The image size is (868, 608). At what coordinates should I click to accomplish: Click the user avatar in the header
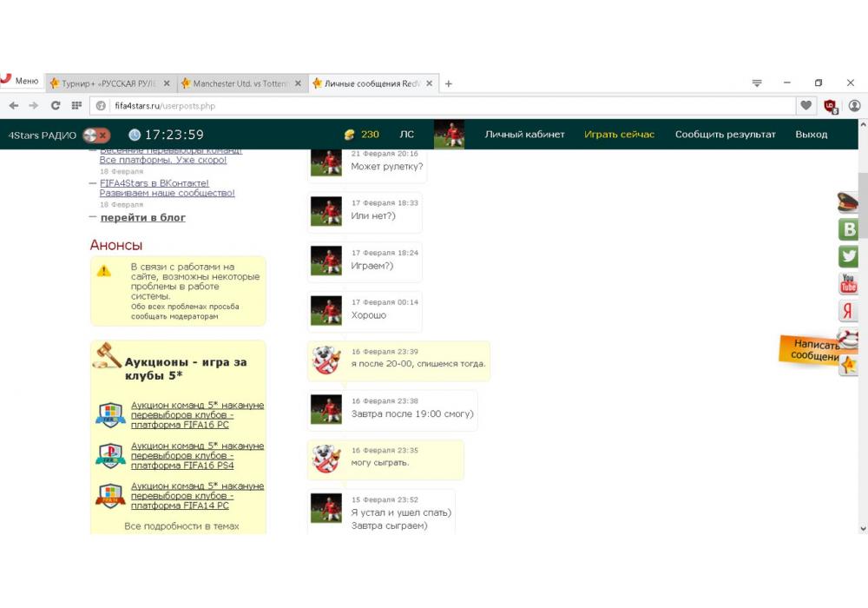click(449, 134)
